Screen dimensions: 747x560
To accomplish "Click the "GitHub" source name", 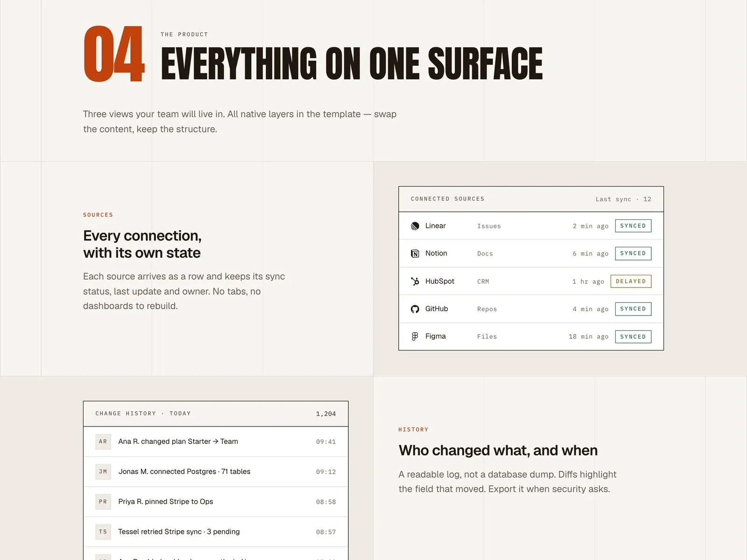I will [x=437, y=309].
